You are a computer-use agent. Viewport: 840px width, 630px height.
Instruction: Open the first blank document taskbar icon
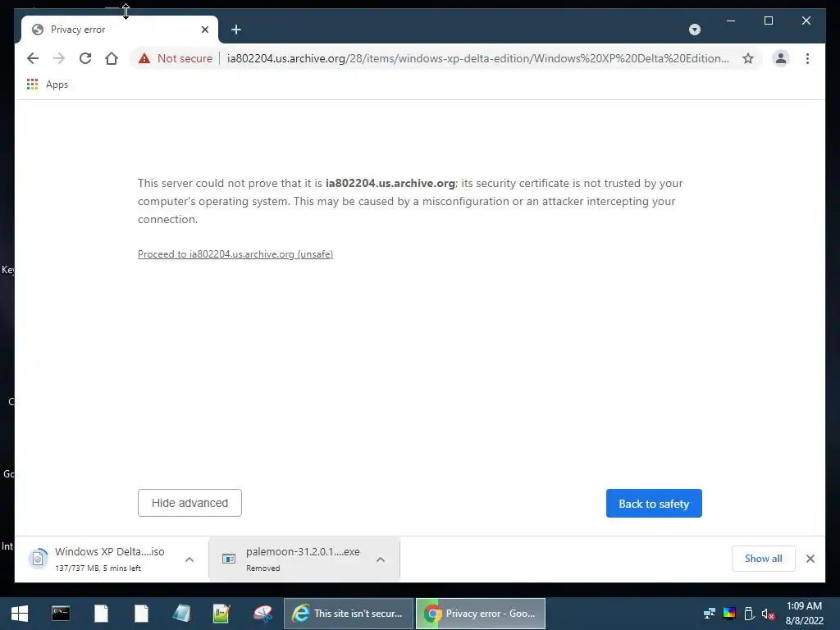(101, 614)
